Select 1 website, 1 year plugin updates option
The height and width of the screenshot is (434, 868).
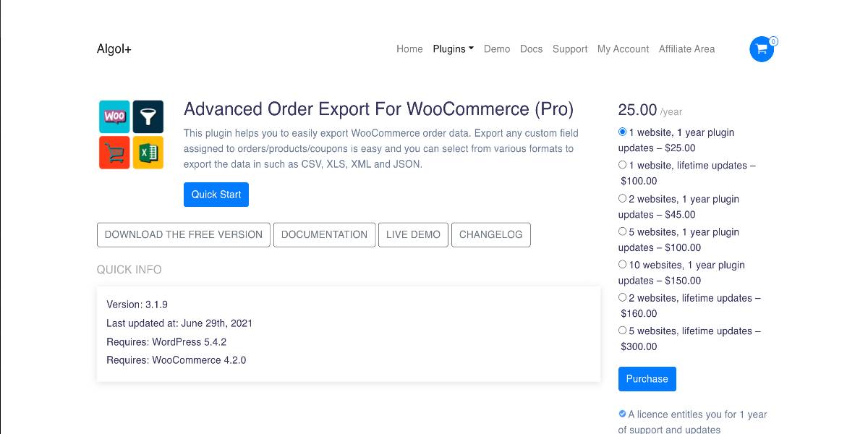tap(623, 132)
